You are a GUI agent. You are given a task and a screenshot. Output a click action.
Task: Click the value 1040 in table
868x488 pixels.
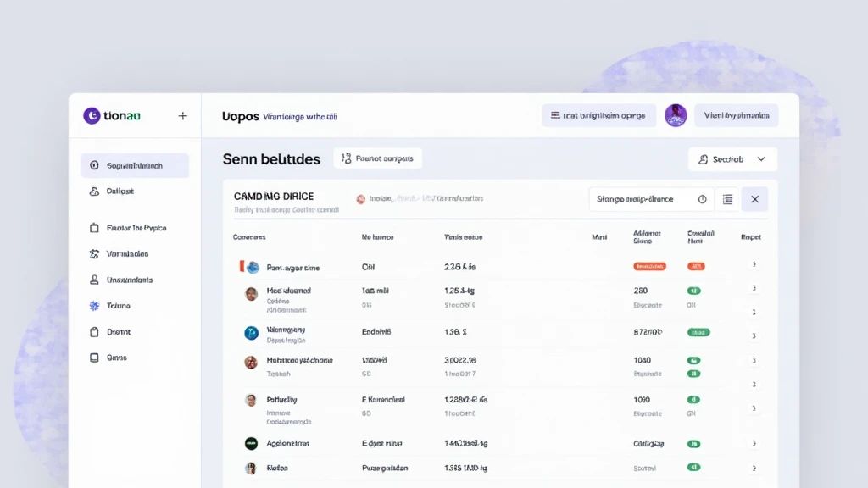[643, 360]
